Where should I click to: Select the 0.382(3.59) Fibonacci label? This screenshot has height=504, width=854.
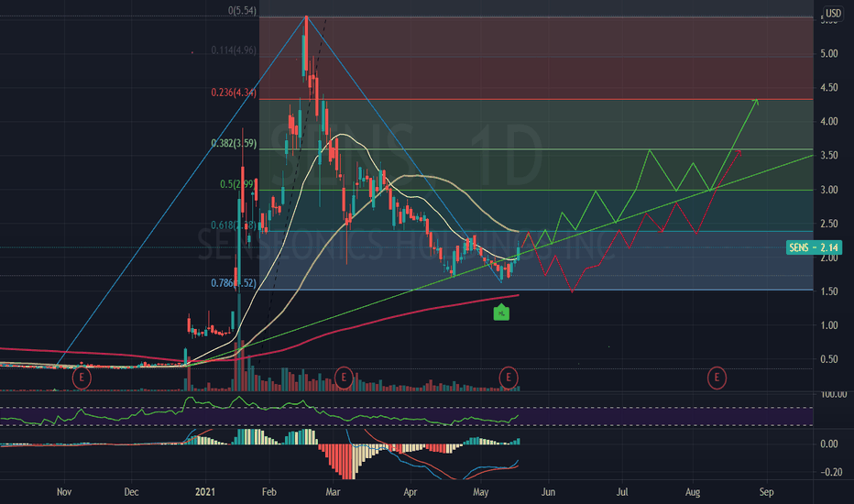coord(234,143)
